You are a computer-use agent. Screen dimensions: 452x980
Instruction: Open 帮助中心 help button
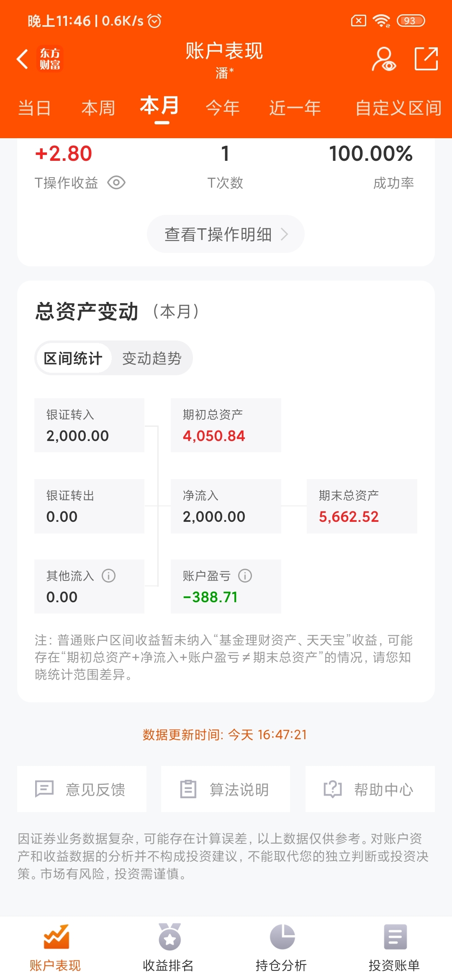370,789
